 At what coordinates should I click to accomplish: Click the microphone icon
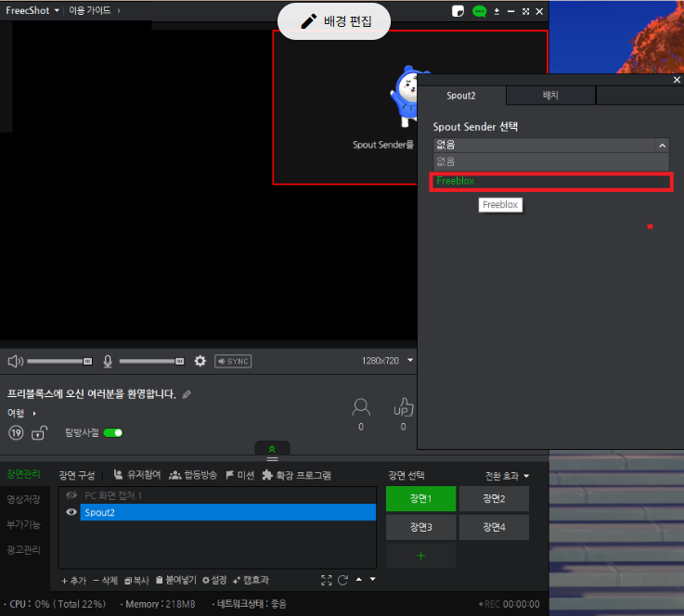pos(108,361)
